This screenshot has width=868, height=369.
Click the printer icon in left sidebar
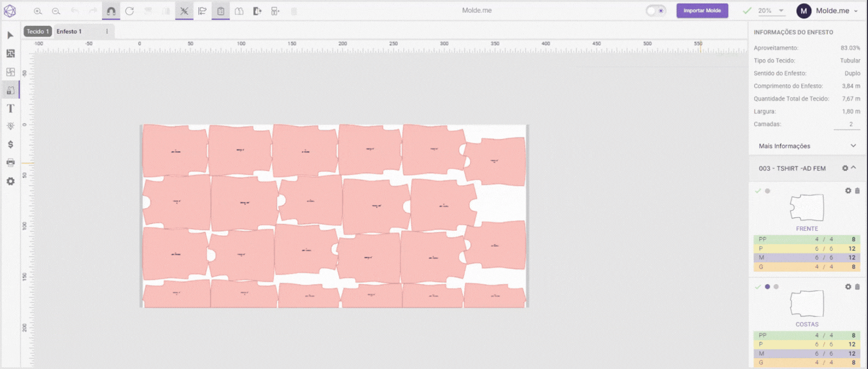10,163
